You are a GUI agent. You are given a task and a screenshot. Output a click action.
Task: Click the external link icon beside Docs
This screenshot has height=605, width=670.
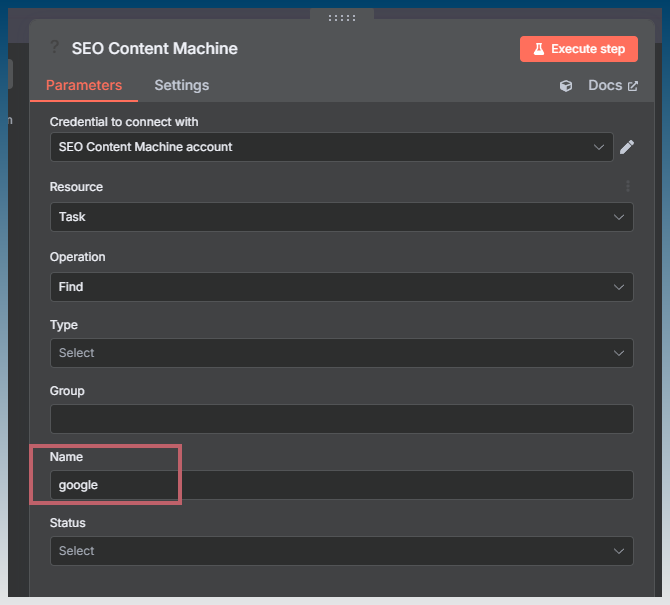pyautogui.click(x=633, y=86)
